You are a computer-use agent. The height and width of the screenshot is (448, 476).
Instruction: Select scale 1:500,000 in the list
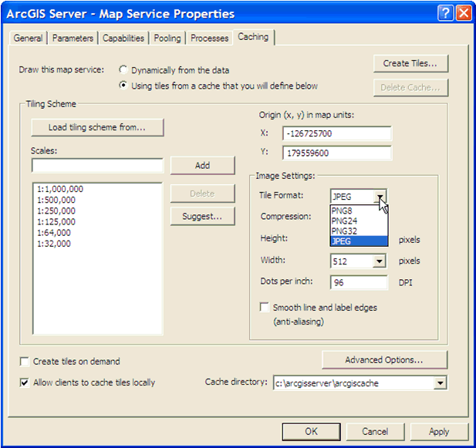(x=56, y=200)
